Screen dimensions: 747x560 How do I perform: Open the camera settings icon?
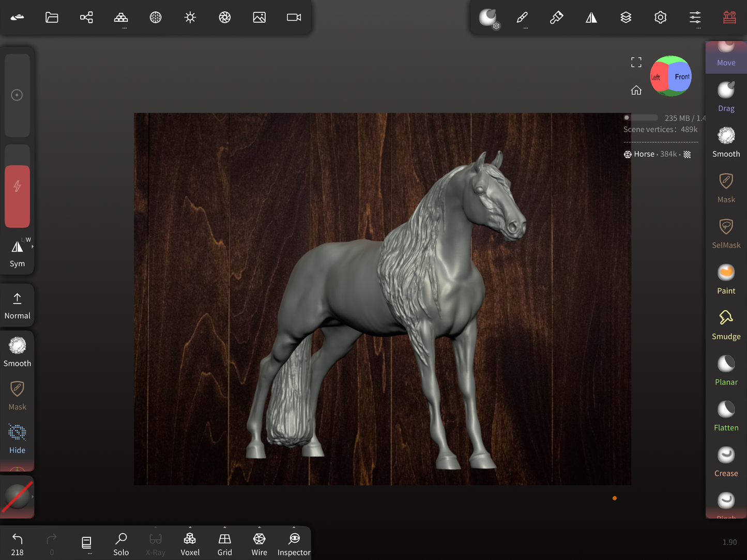294,18
